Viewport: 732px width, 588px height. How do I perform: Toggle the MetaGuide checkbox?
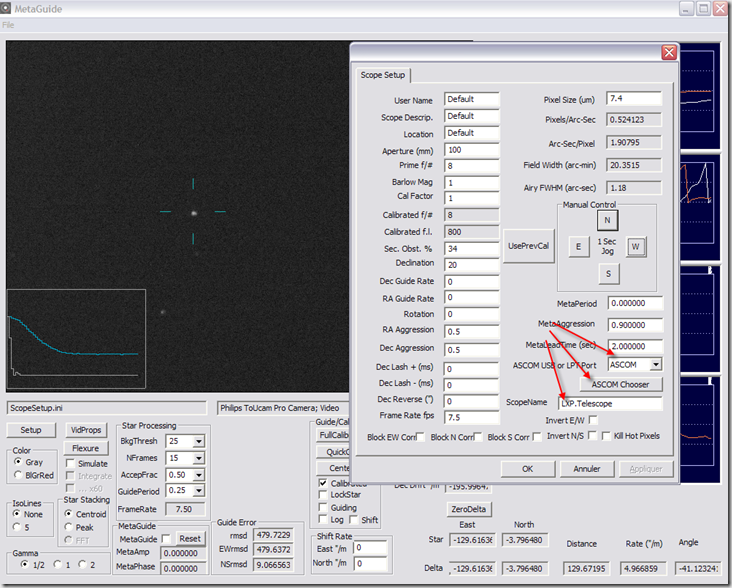tap(166, 539)
